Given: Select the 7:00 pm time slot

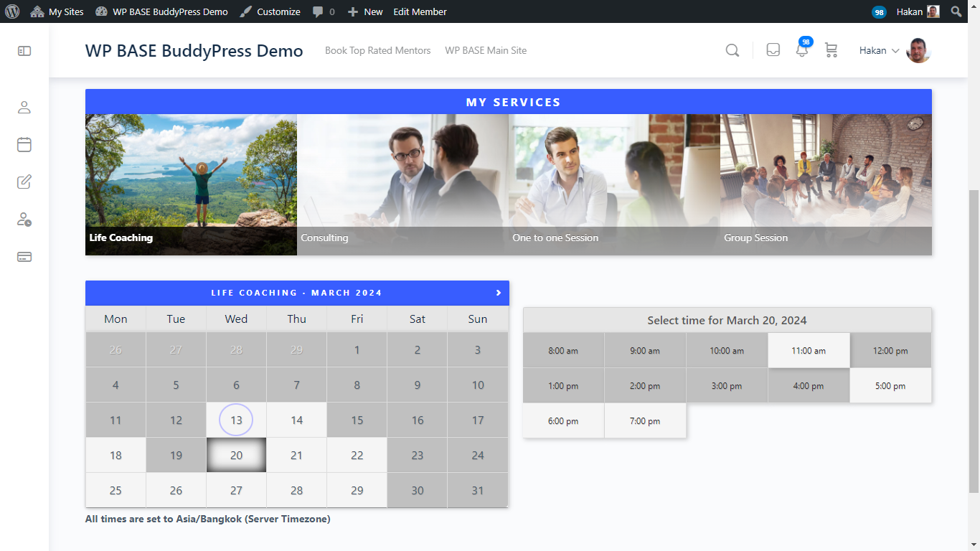Looking at the screenshot, I should coord(645,420).
